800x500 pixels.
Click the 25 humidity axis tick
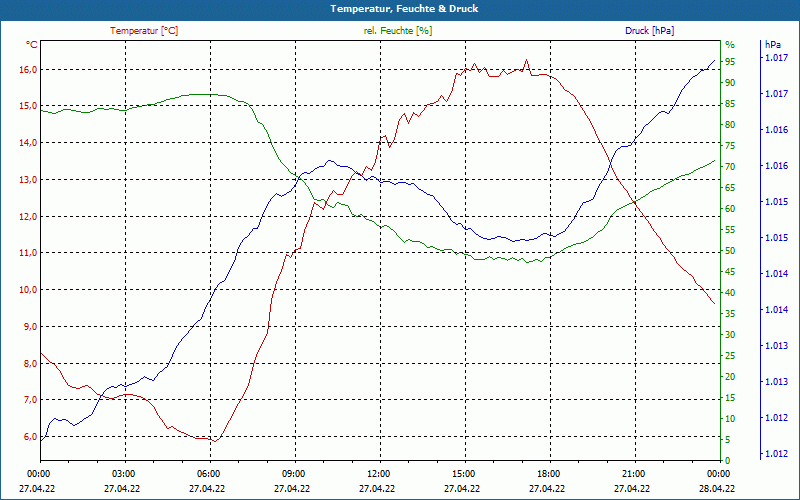coord(730,356)
